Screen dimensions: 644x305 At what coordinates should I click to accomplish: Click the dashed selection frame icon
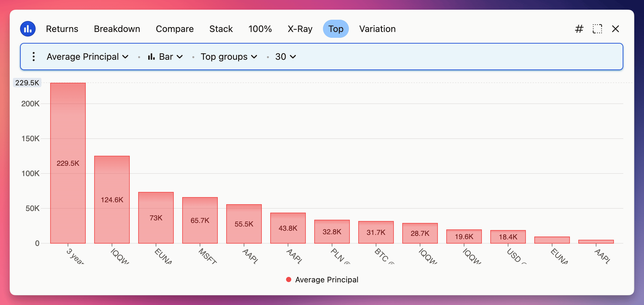pos(597,29)
